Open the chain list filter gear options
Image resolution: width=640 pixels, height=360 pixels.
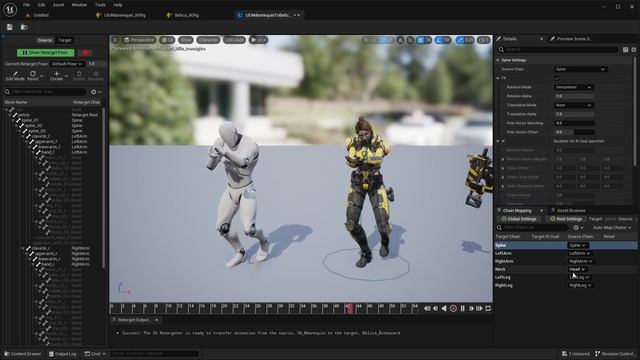point(576,228)
